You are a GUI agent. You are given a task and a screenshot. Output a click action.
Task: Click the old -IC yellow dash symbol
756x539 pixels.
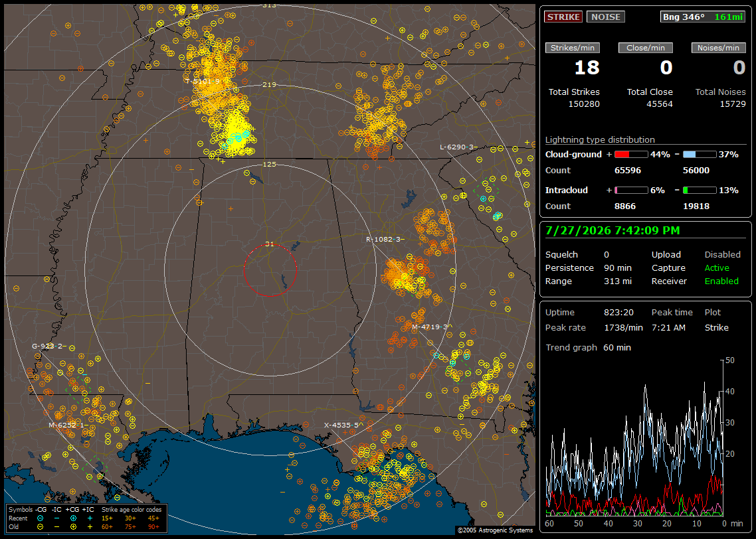click(57, 527)
